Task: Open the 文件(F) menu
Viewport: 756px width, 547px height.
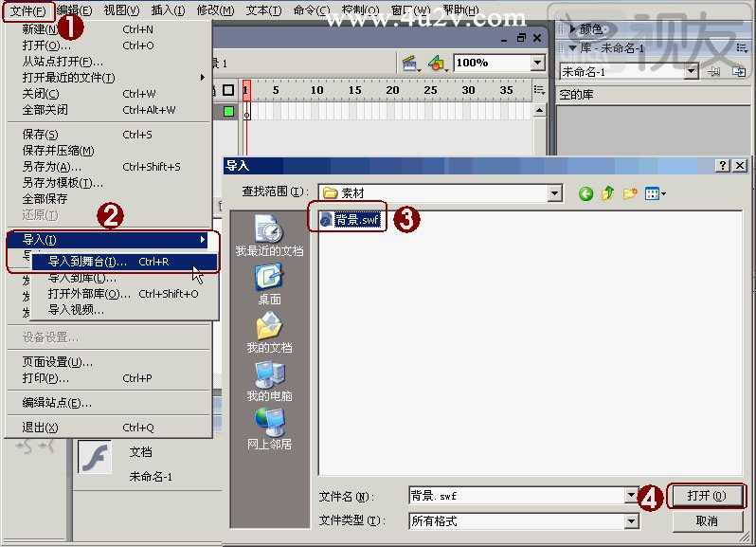Action: pos(28,10)
